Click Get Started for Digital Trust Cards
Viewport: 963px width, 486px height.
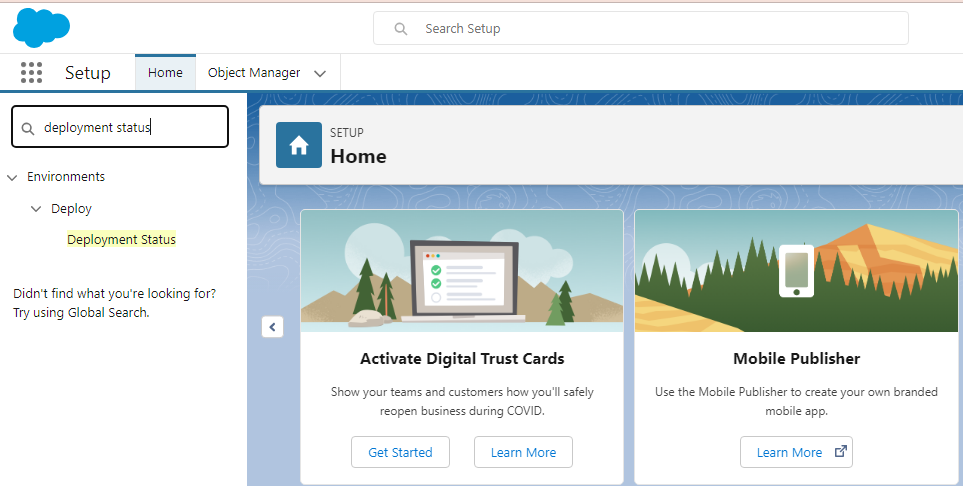pyautogui.click(x=400, y=452)
